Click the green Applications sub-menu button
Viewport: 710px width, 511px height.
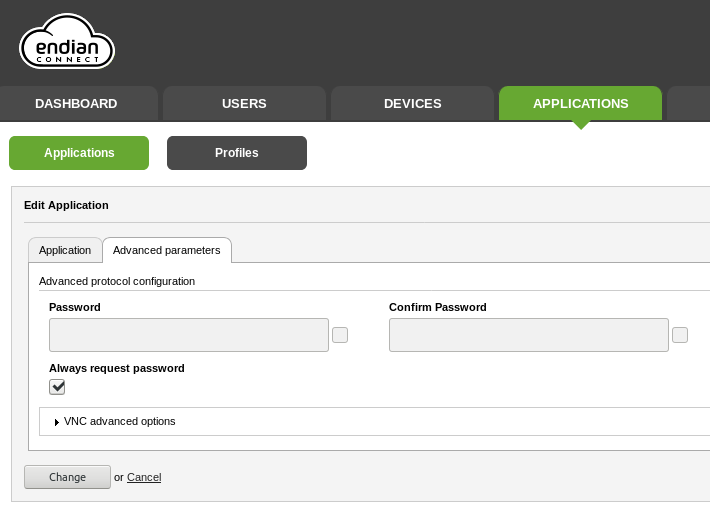79,153
